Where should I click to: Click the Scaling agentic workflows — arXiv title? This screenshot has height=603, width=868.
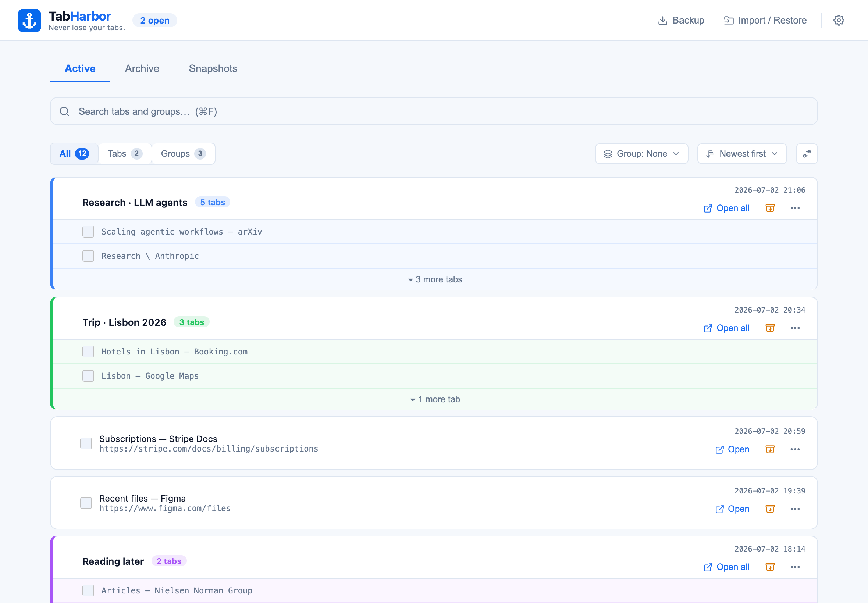point(182,232)
